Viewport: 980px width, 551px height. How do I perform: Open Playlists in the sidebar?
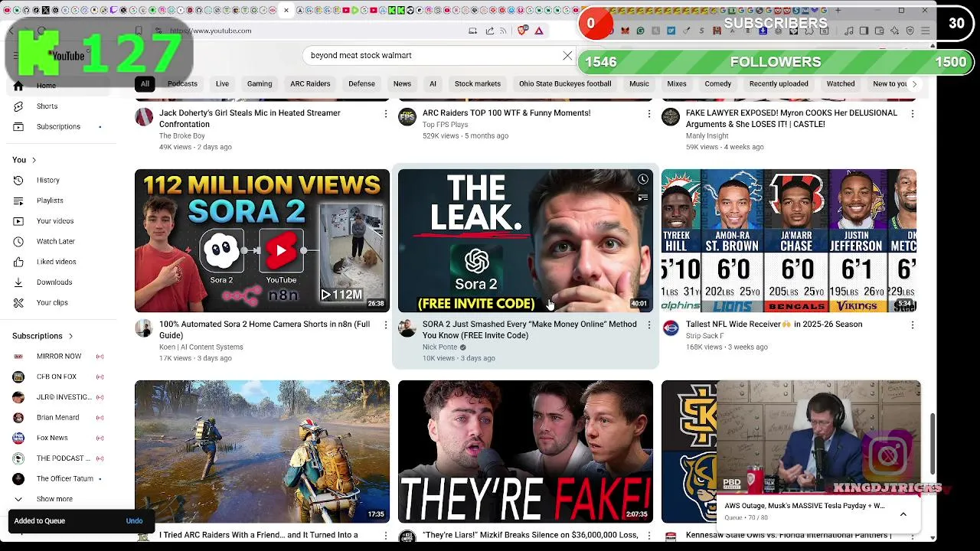50,201
